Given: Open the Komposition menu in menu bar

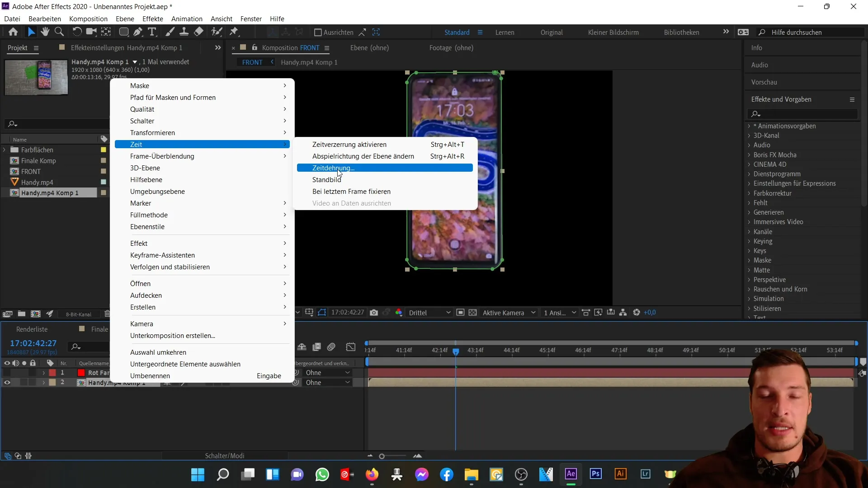Looking at the screenshot, I should coord(88,19).
